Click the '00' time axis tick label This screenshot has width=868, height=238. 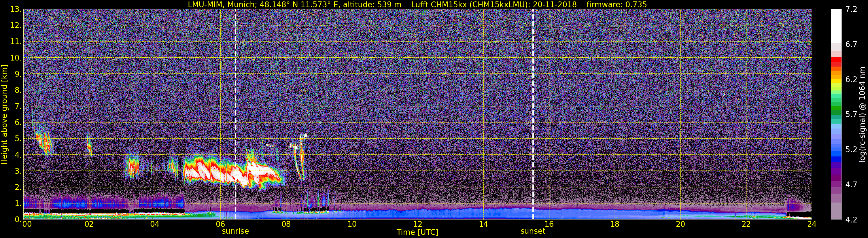pyautogui.click(x=27, y=224)
